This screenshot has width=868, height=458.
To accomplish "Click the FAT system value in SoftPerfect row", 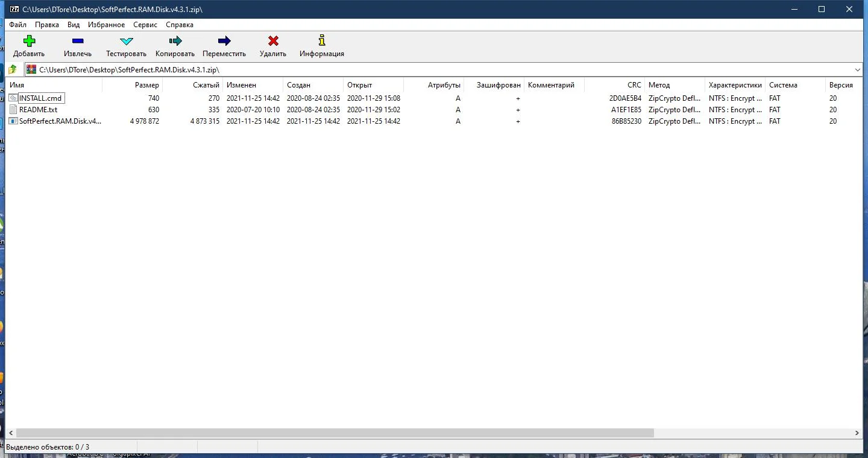I will click(775, 121).
